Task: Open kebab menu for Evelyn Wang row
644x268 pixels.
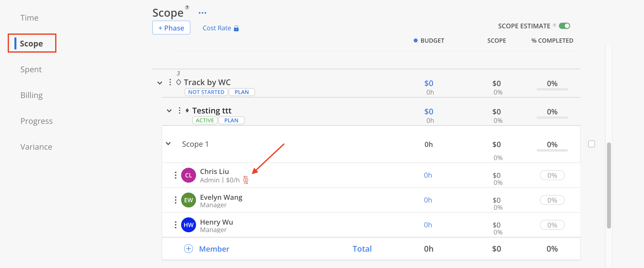Action: 175,200
